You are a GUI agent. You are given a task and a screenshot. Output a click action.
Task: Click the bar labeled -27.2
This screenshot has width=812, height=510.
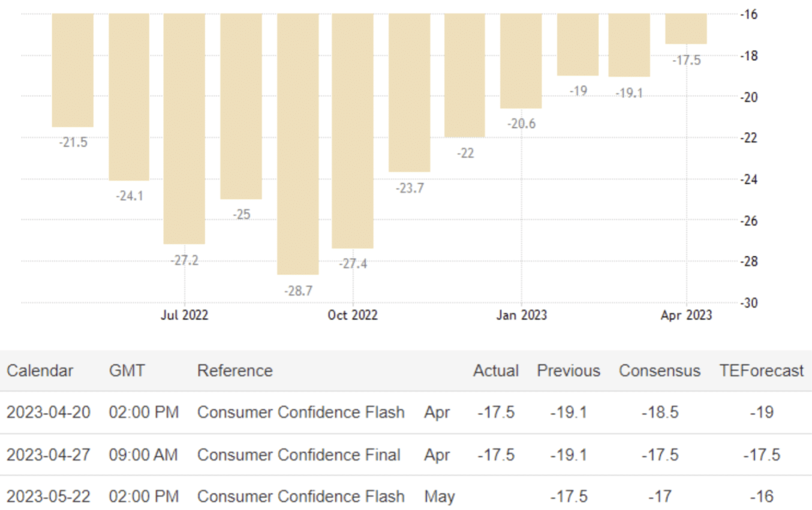click(184, 128)
